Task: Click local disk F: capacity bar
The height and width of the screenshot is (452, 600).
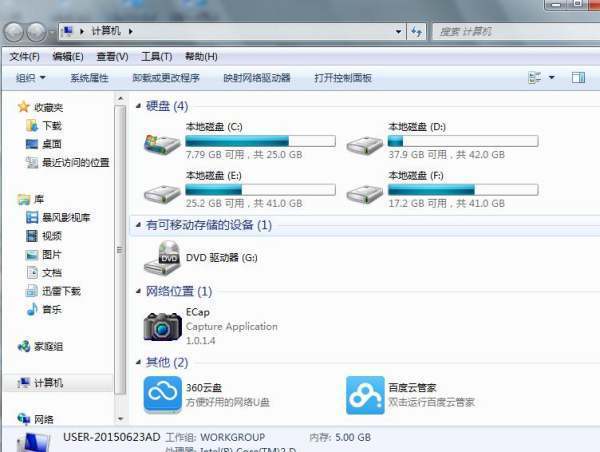Action: point(462,189)
